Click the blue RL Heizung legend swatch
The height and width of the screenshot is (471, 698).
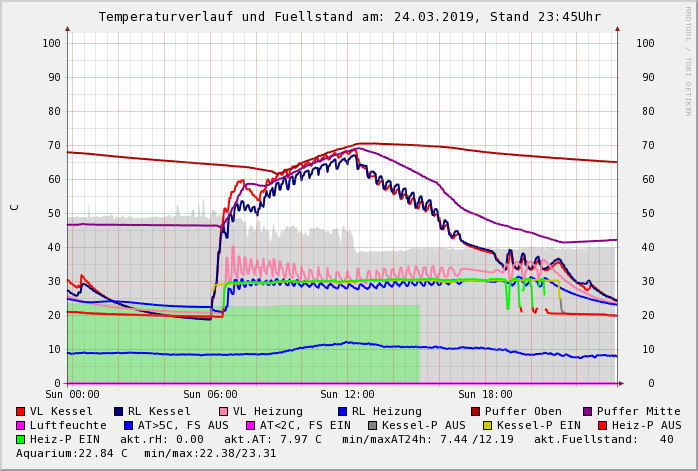342,411
